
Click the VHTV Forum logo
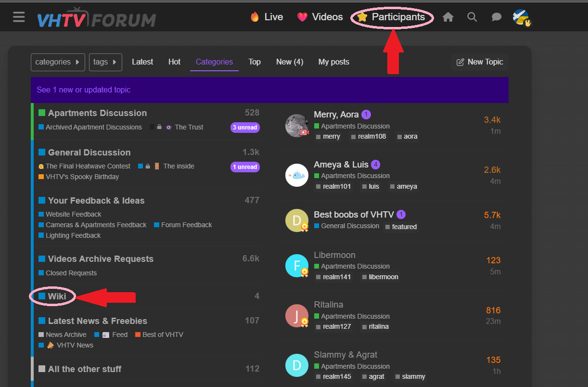pyautogui.click(x=97, y=18)
